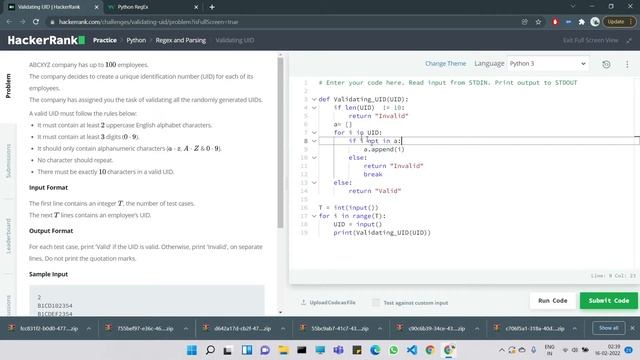Go to Practice in the breadcrumb
The image size is (640, 360).
coord(105,40)
